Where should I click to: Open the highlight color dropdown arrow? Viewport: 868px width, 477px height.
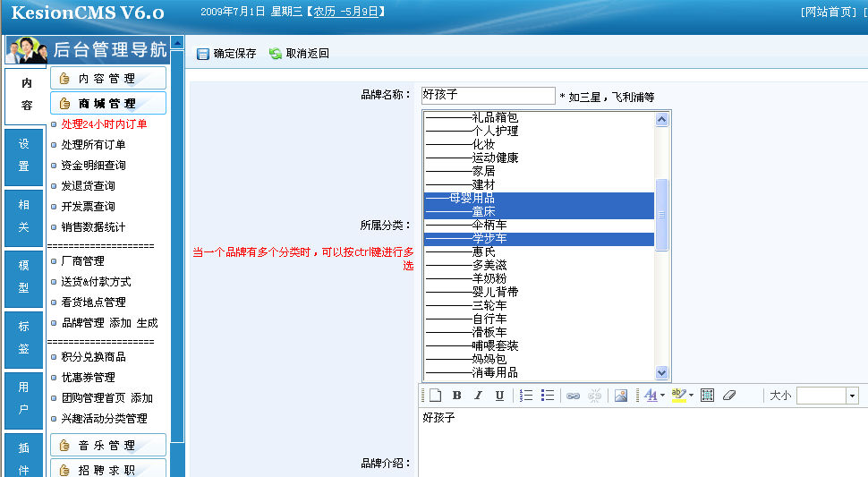click(x=691, y=395)
